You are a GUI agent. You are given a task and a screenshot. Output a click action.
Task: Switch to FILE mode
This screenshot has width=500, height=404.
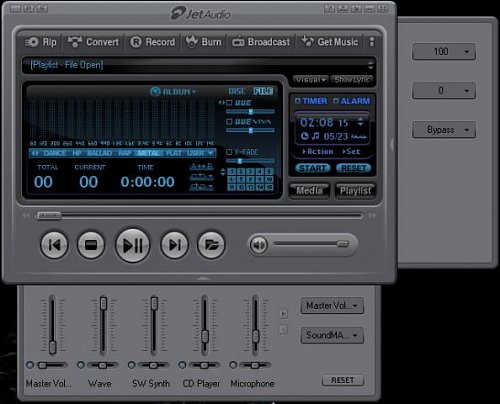pyautogui.click(x=263, y=91)
